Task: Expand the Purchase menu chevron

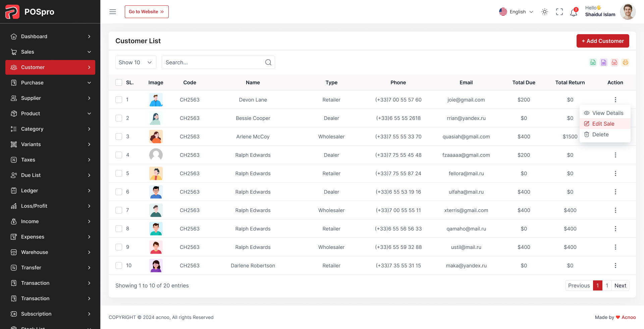Action: coord(89,83)
